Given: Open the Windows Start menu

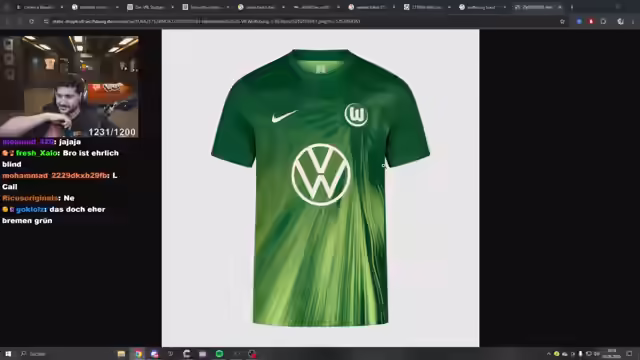Looking at the screenshot, I should pos(8,354).
